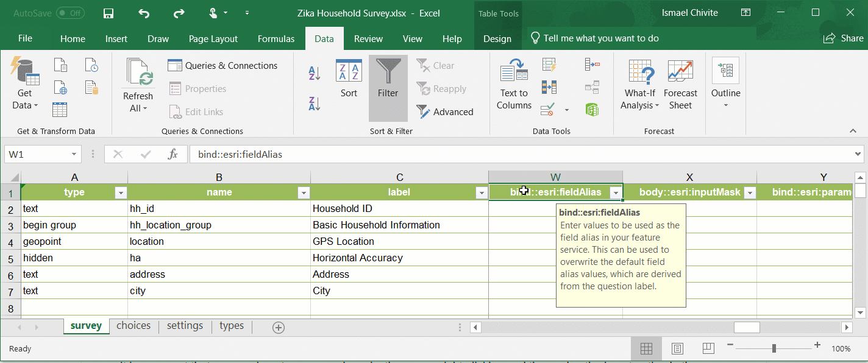Switch to Page Layout view in status bar
The image size is (868, 363).
677,348
